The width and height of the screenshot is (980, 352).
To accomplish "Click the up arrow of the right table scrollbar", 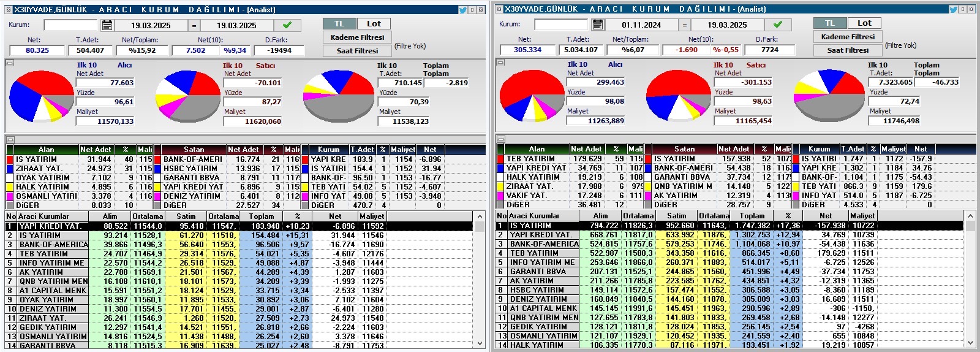I will [x=970, y=216].
